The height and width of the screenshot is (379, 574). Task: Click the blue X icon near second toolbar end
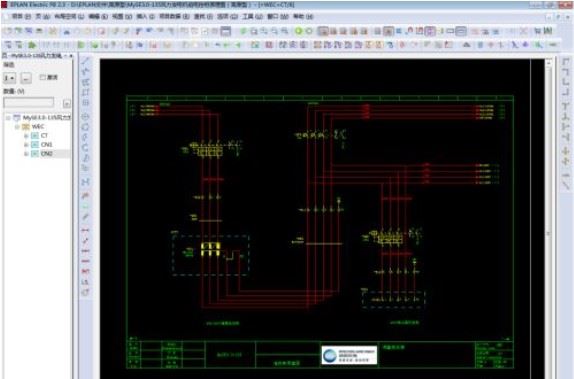pyautogui.click(x=515, y=45)
